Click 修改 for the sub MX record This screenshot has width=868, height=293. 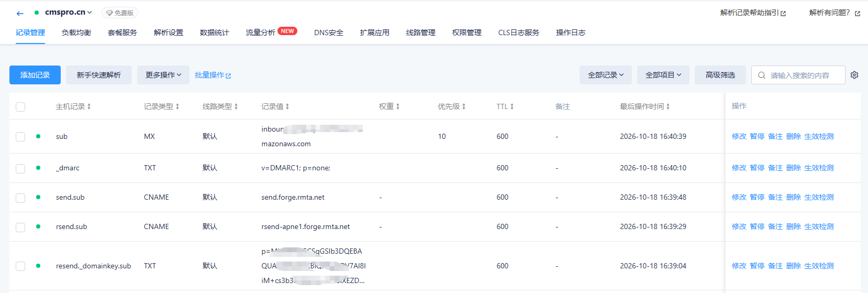click(739, 136)
